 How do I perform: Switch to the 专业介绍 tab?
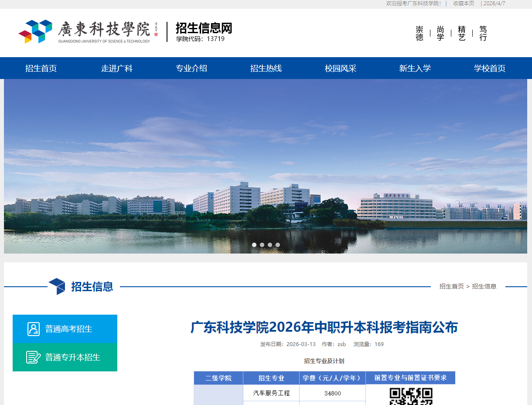click(x=191, y=68)
